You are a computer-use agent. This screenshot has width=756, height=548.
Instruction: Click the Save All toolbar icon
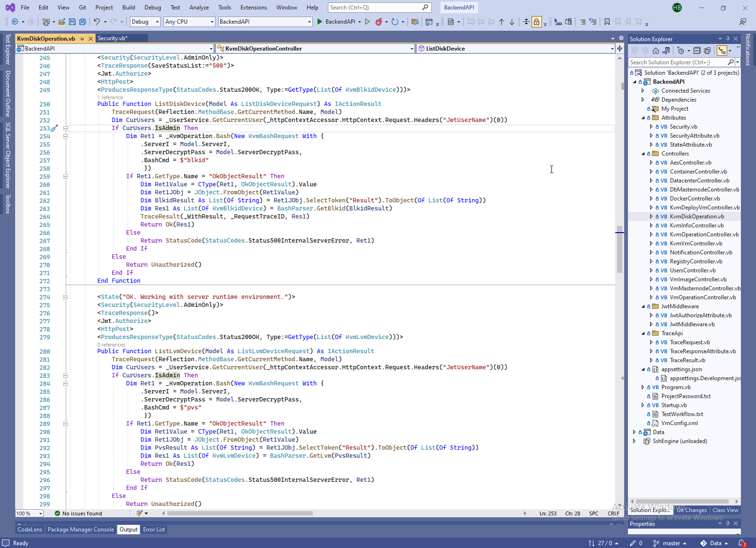83,22
